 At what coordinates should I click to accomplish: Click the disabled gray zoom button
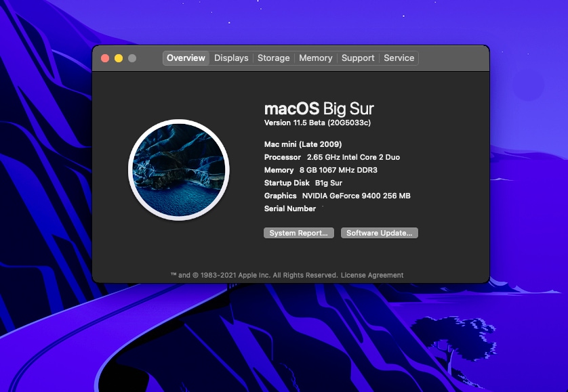[132, 58]
